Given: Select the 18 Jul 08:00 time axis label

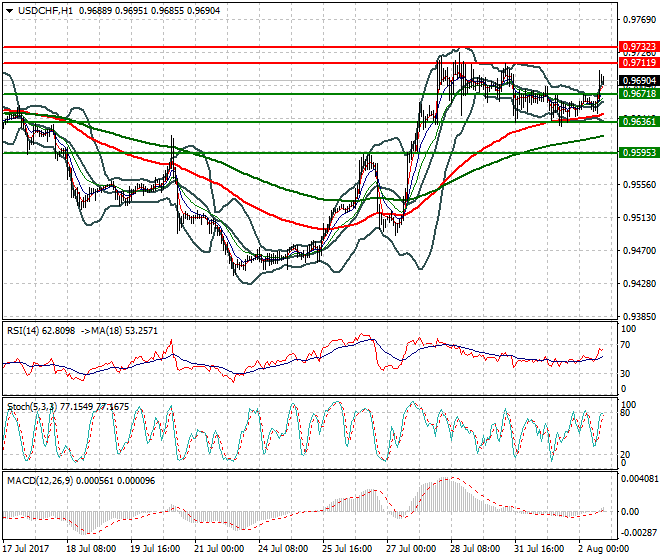Looking at the screenshot, I should click(x=91, y=549).
